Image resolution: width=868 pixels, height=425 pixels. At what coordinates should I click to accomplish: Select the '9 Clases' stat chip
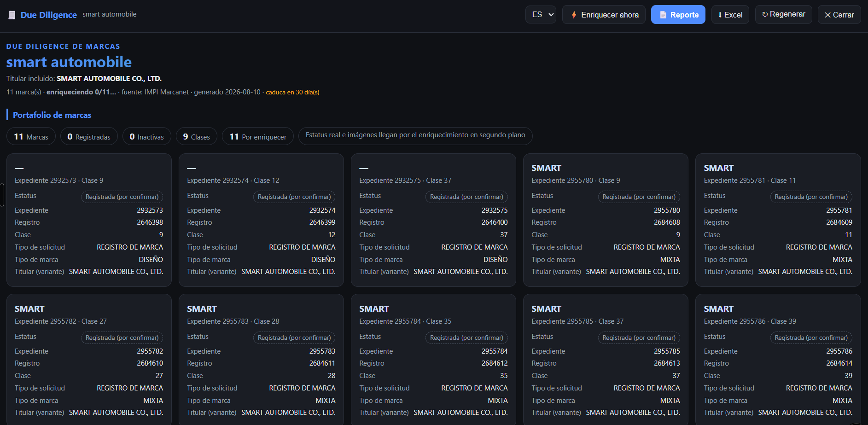196,136
